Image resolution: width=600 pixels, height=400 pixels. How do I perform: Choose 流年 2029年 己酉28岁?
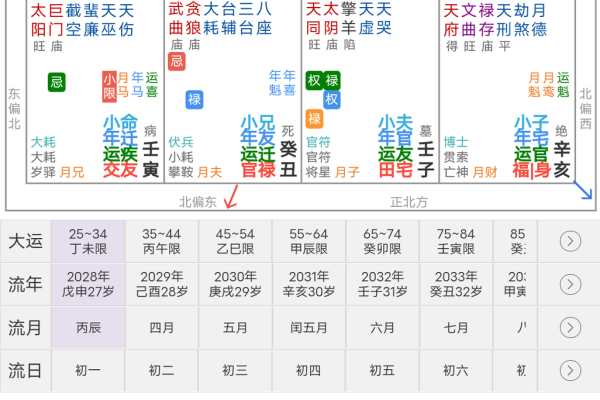click(x=161, y=284)
